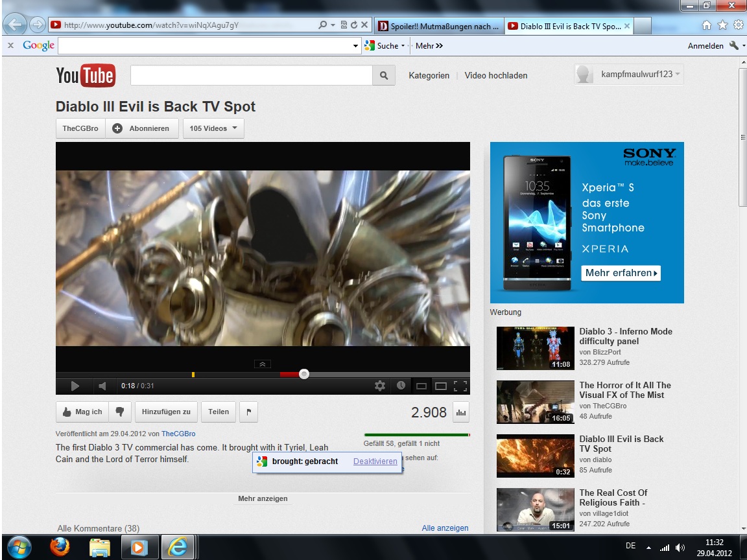Enter fullscreen mode
Screen dimensions: 747x560
[460, 386]
